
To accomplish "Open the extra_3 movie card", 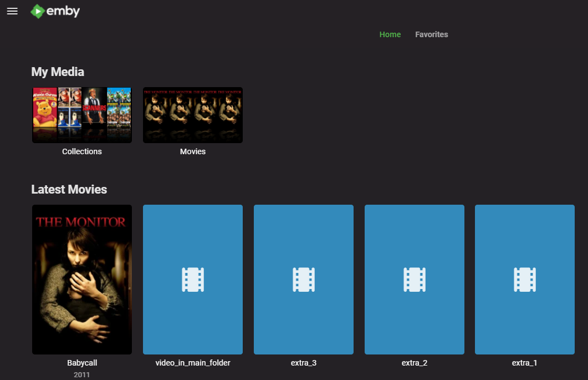I will click(x=304, y=280).
